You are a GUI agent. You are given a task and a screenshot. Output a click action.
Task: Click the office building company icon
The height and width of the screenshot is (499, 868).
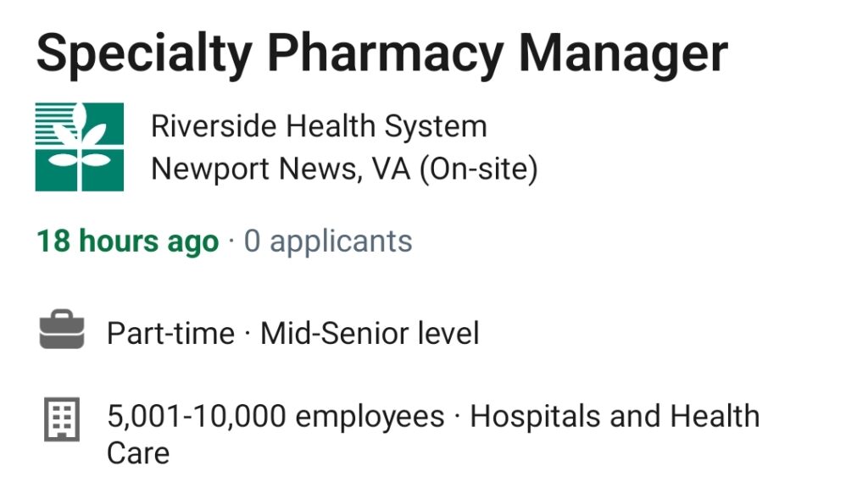[x=62, y=419]
